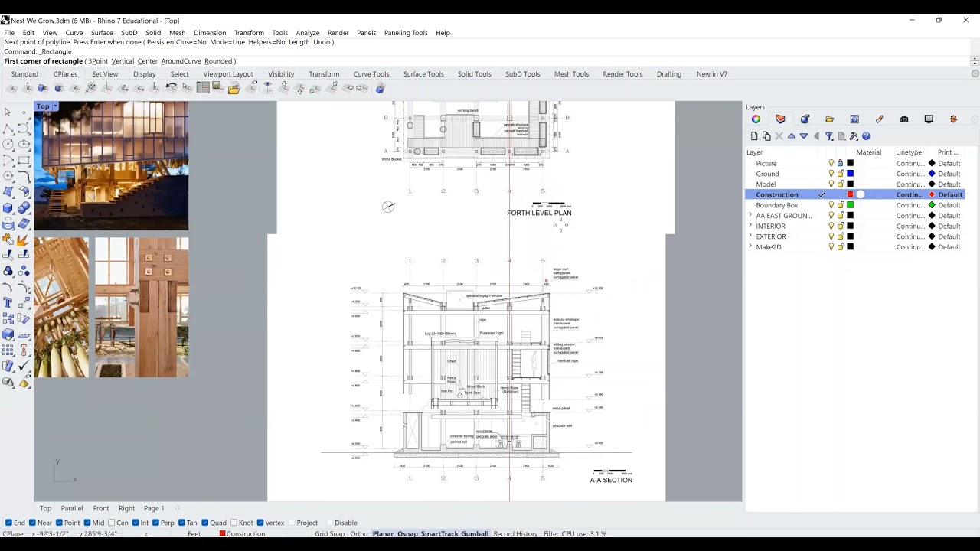Select the Rectangle tool in left toolbar
The image size is (980, 551).
point(24,161)
